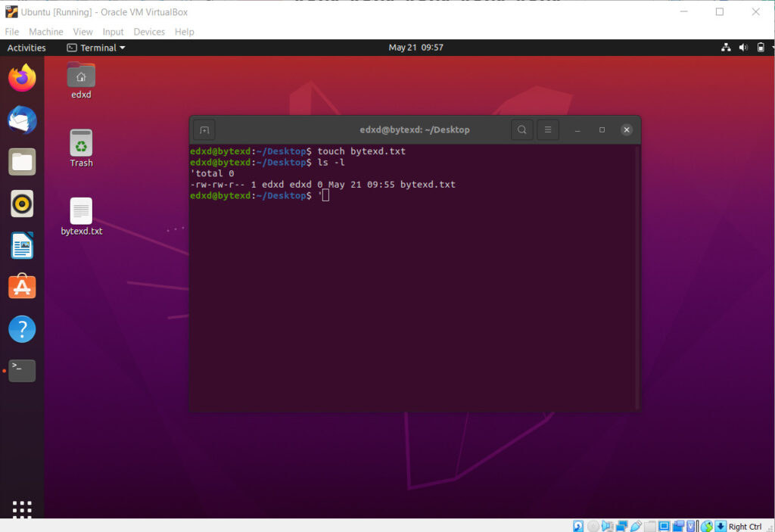Viewport: 775px width, 532px height.
Task: Launch Thunderbird mail from the dock
Action: (x=21, y=119)
